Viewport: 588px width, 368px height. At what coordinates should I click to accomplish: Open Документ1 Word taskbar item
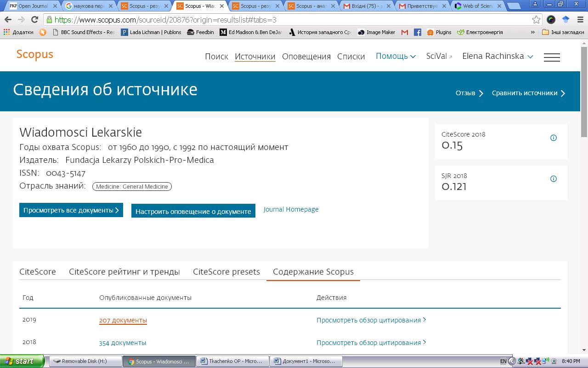[306, 361]
